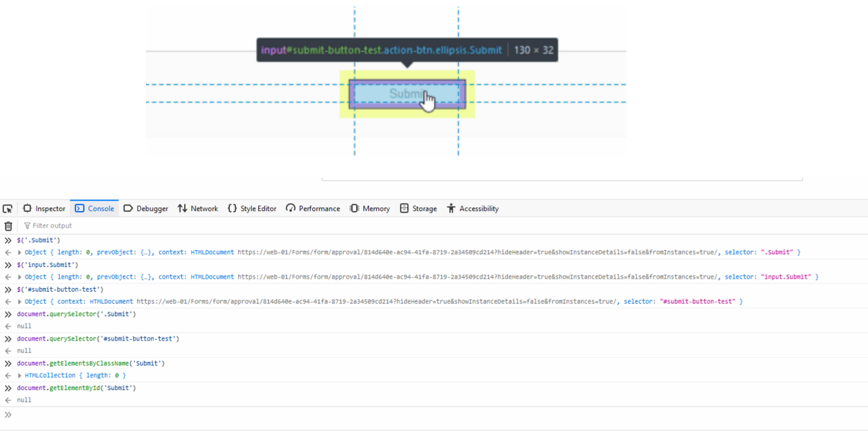
Task: Switch to the Debugger panel
Action: click(145, 208)
